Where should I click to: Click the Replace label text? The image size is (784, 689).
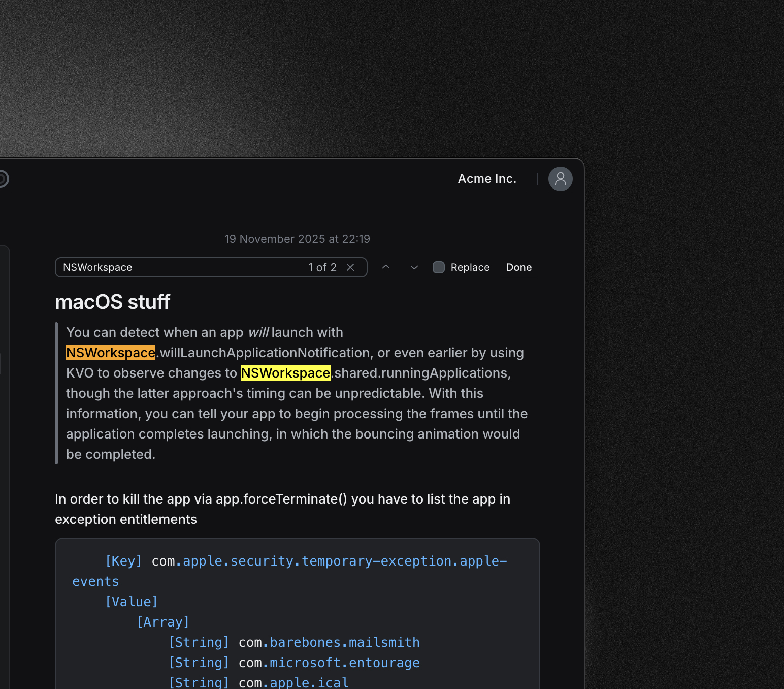point(470,267)
